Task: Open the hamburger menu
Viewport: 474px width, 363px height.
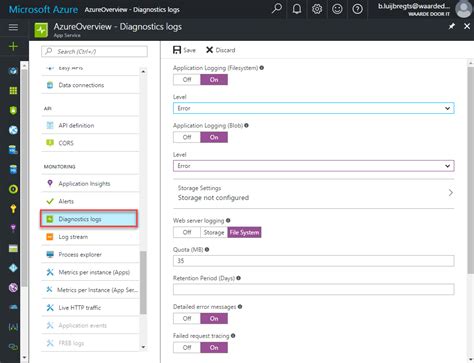Action: click(x=13, y=27)
